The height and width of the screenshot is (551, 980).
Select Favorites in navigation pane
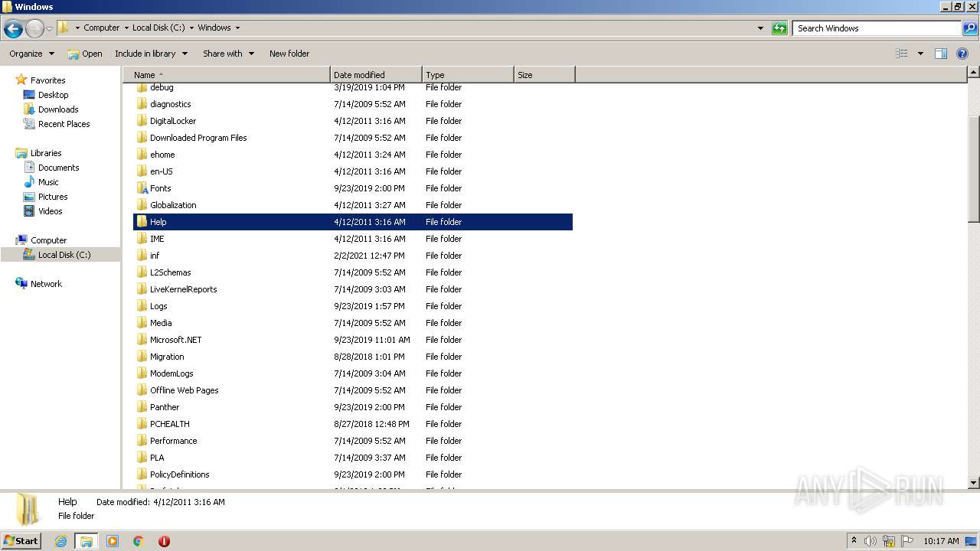click(x=47, y=80)
